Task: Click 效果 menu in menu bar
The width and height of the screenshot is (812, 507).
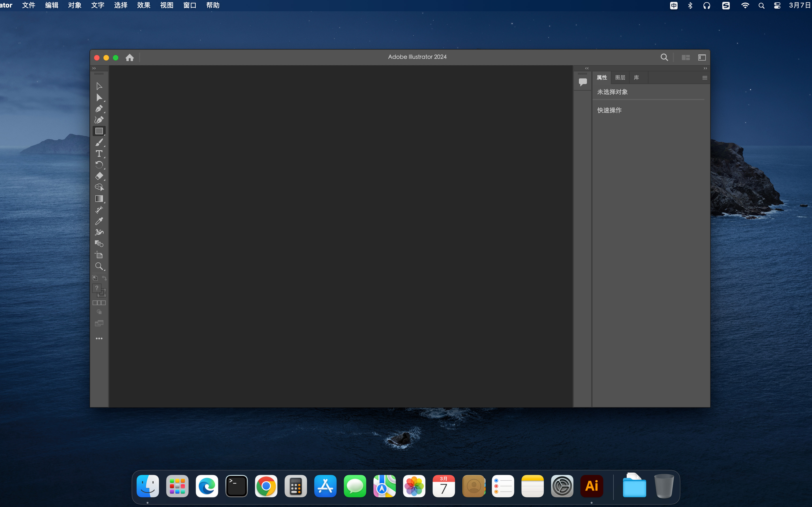Action: (x=143, y=5)
